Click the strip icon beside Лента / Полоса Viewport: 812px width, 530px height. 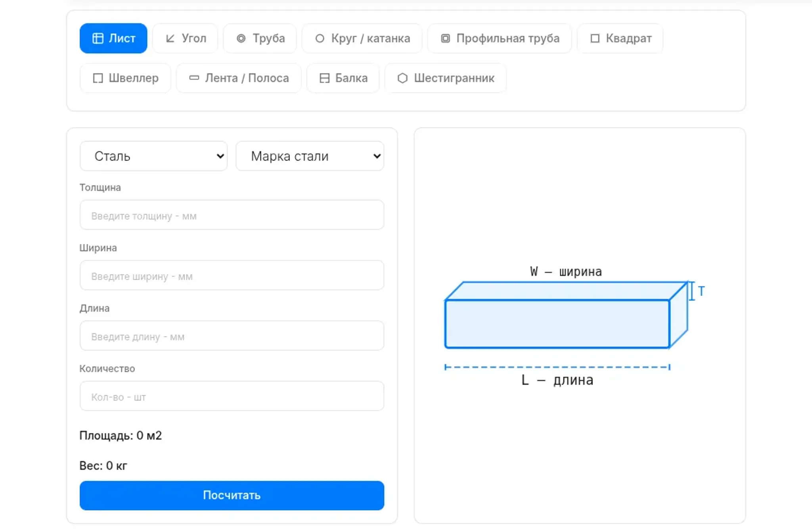[x=194, y=78]
